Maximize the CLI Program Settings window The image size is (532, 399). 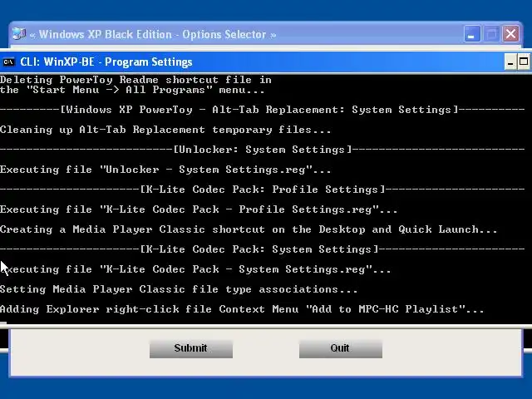[524, 62]
